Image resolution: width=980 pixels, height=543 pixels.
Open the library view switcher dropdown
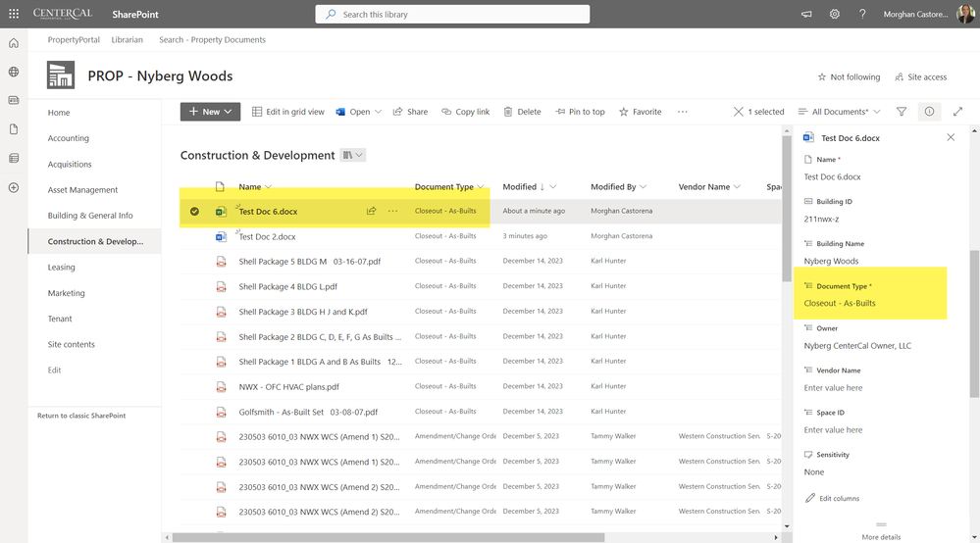[353, 155]
